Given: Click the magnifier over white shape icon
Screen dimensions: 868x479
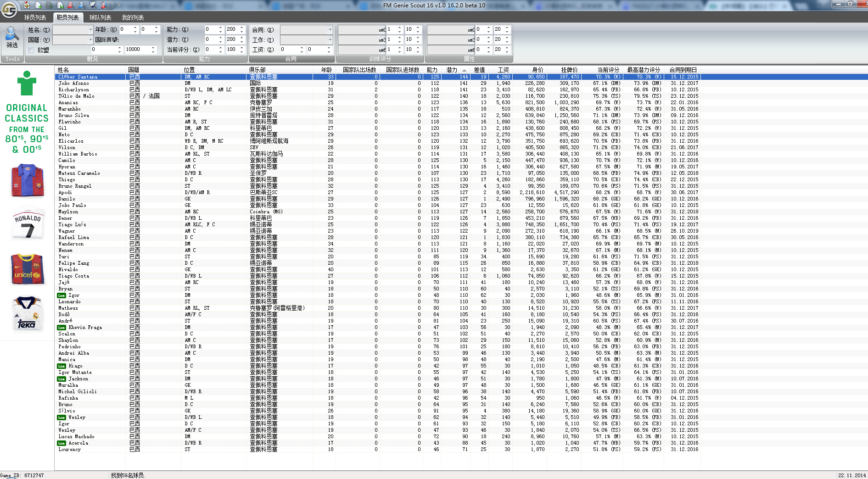Looking at the screenshot, I should (93, 5).
